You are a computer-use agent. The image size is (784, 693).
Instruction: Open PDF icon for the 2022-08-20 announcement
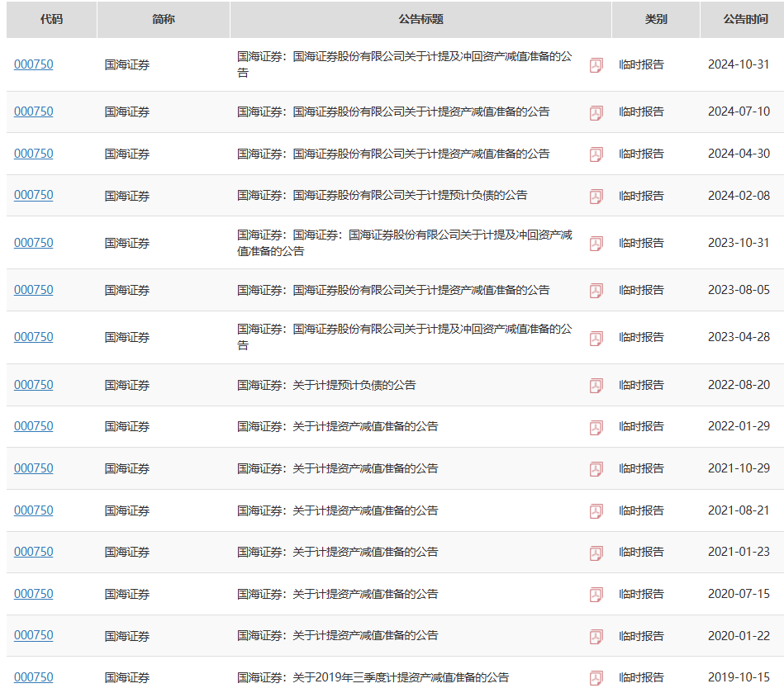tap(596, 386)
